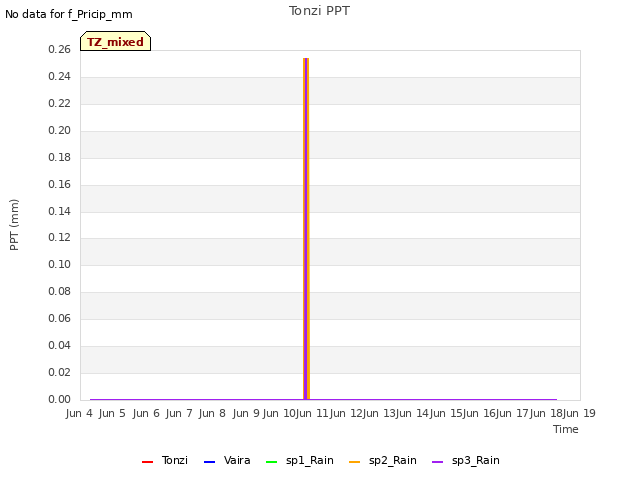Click the Jun 5 x-axis tick label

point(112,413)
